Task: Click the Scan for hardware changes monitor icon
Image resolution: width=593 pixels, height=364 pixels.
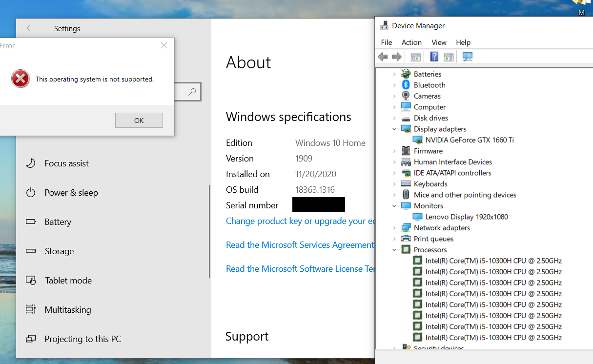Action: (x=468, y=57)
